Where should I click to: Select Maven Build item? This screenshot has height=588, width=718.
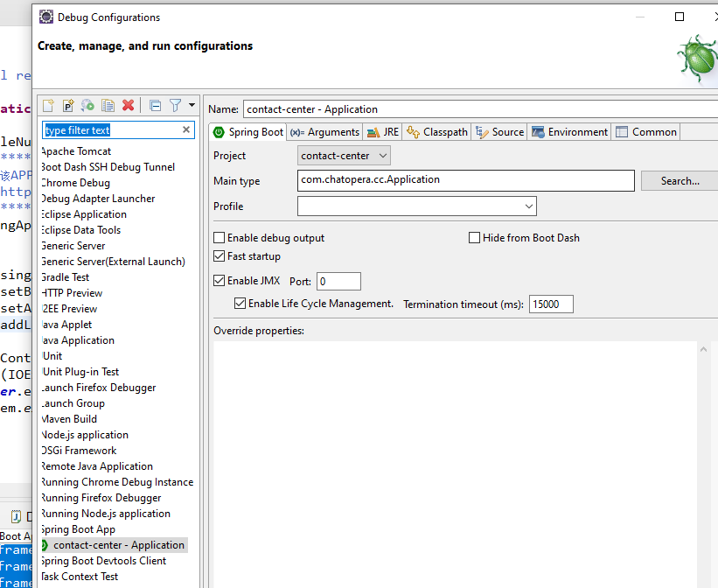tap(69, 419)
